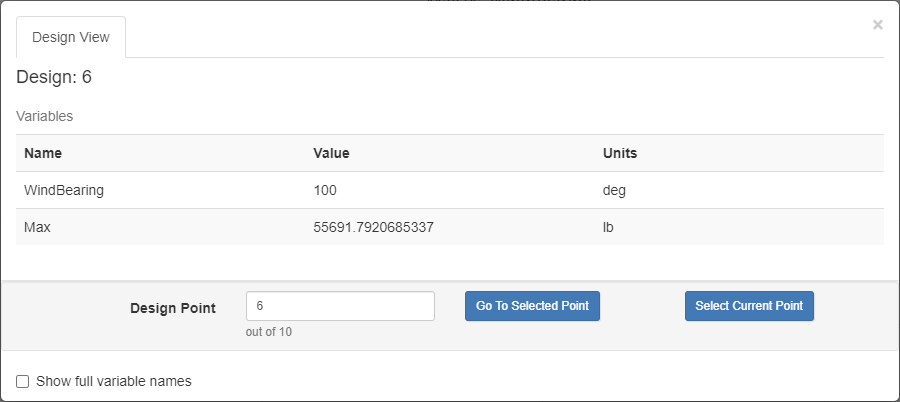This screenshot has width=900, height=402.
Task: Click the WindBearing value of 100
Action: pos(325,190)
